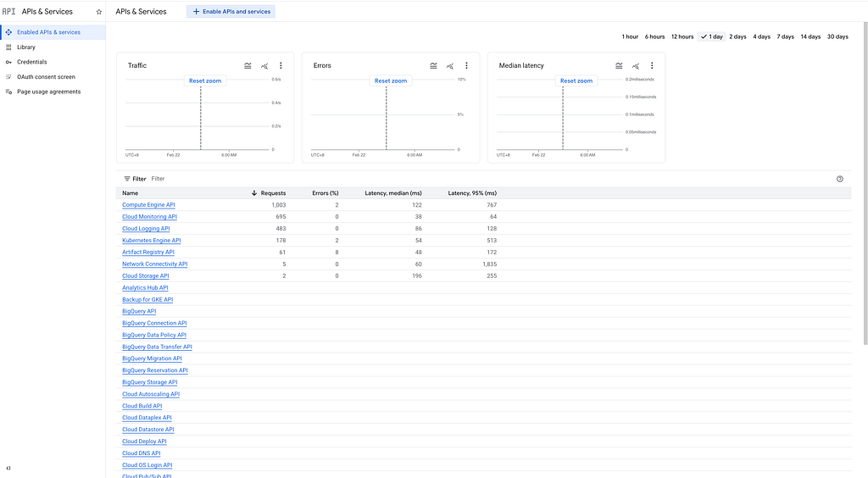Click the Library grid icon

(8, 47)
